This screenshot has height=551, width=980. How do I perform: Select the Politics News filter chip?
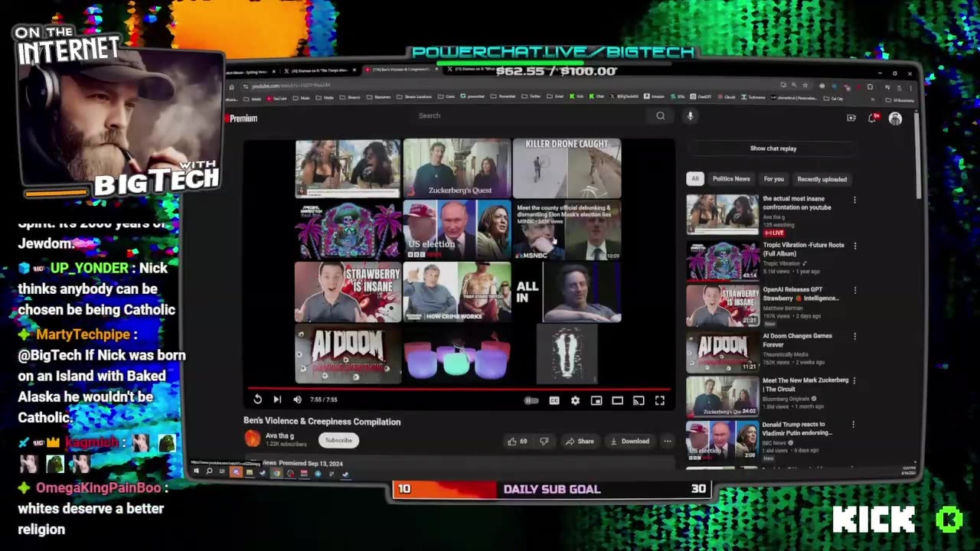[x=731, y=179]
